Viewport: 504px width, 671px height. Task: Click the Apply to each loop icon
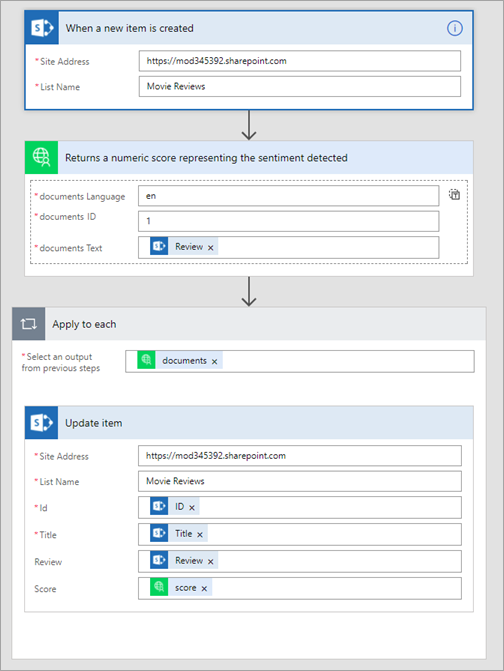29,324
